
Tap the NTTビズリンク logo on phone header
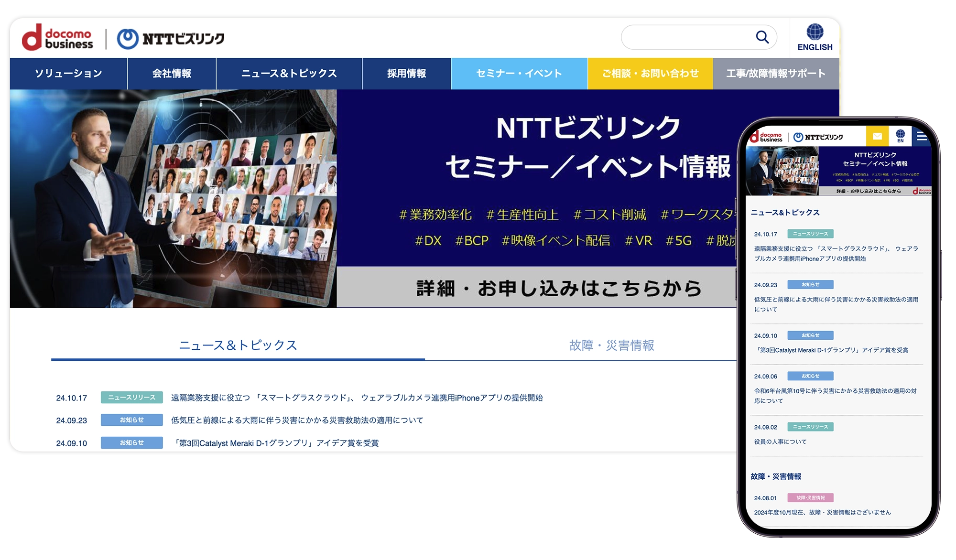[x=818, y=137]
